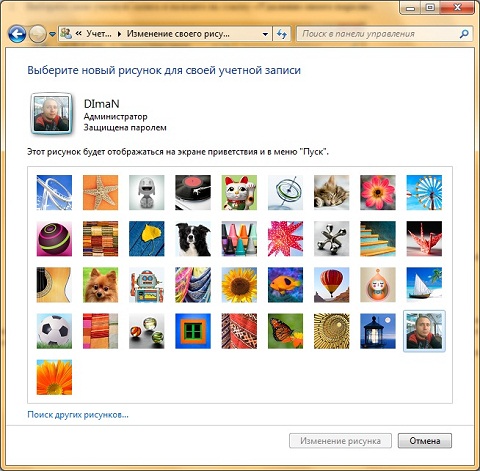Select the striped purple ball picture
This screenshot has width=480, height=471.
pyautogui.click(x=54, y=239)
